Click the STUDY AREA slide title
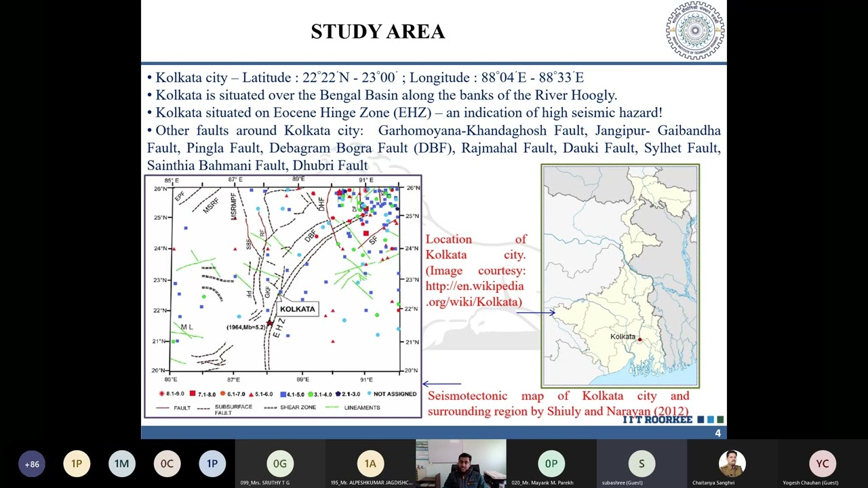 pyautogui.click(x=378, y=32)
